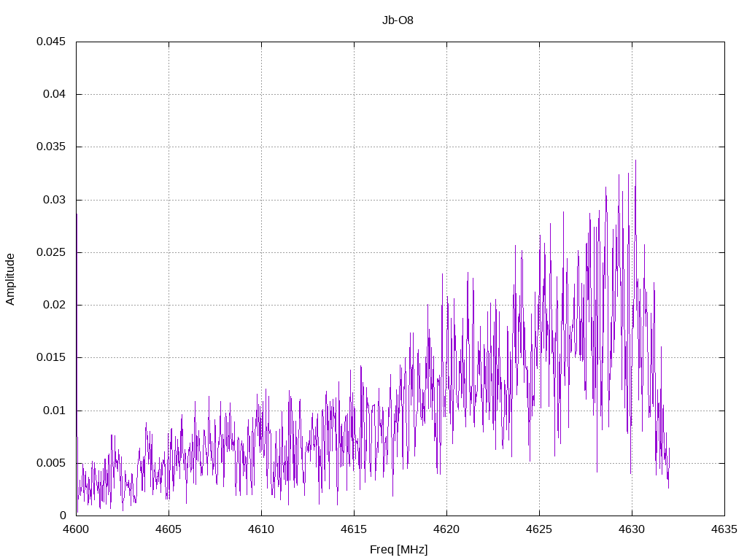Click x-axis tick label 4625

click(x=539, y=529)
